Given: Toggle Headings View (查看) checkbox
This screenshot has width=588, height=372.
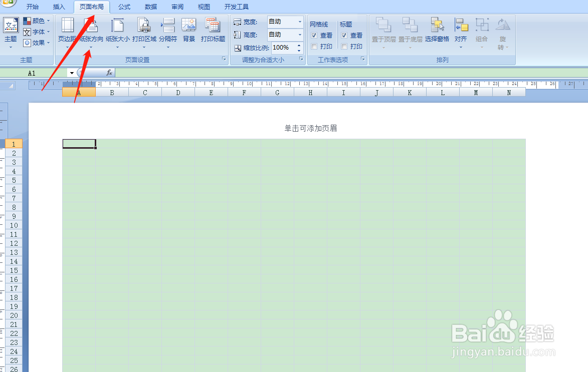Looking at the screenshot, I should tap(344, 35).
